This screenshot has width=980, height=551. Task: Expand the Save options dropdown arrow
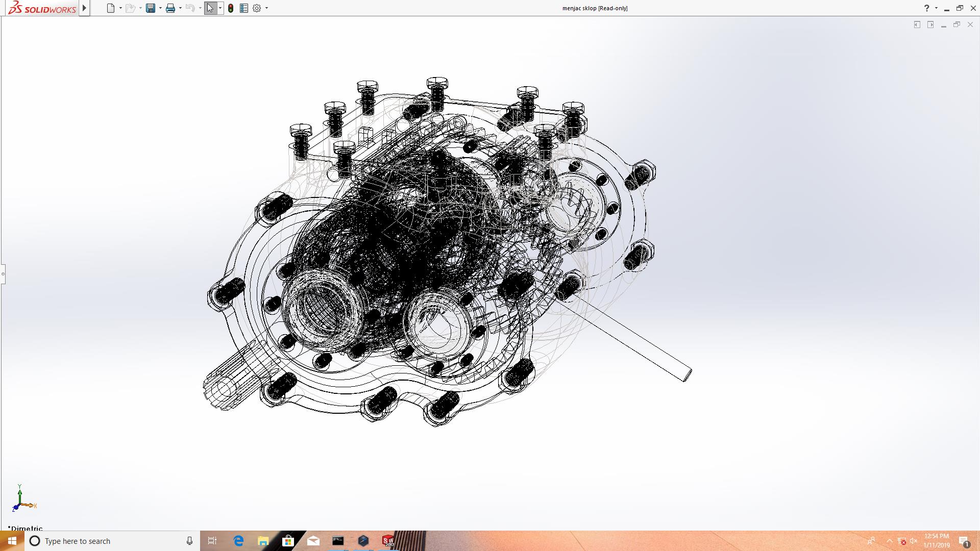point(160,8)
